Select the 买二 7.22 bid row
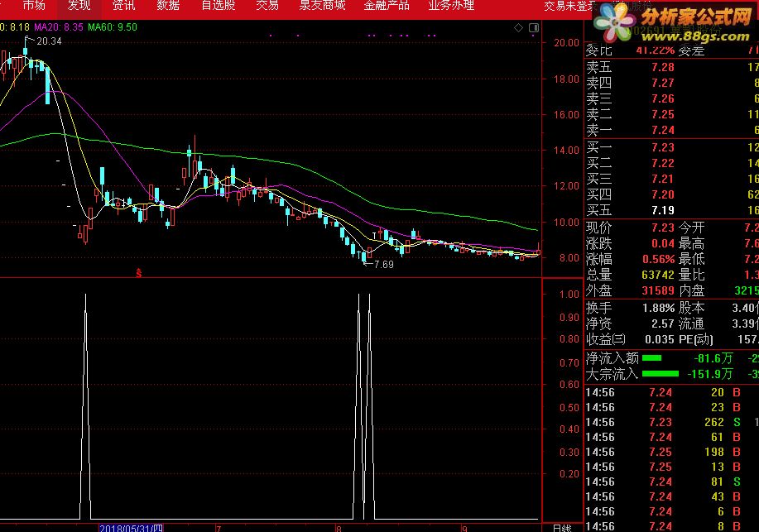 (671, 163)
